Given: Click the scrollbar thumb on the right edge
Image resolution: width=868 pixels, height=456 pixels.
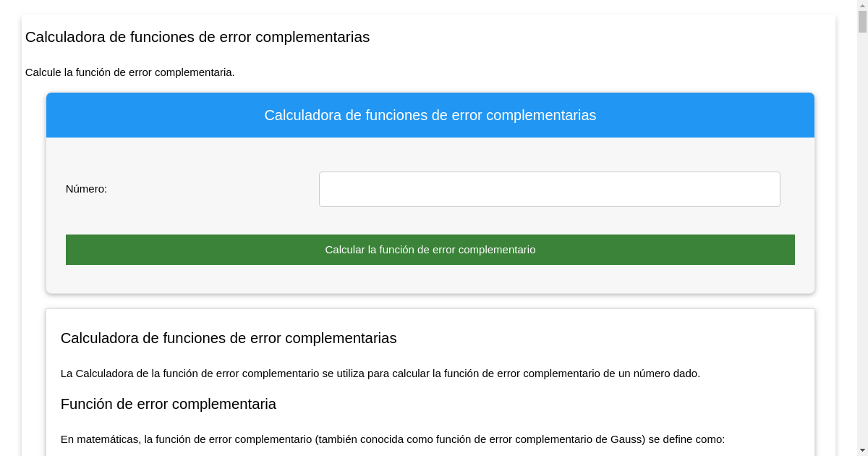Looking at the screenshot, I should click(x=861, y=22).
